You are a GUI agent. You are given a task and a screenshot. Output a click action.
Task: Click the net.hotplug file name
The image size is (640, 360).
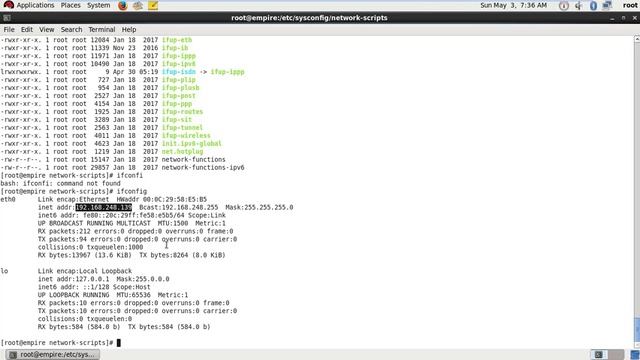[x=182, y=151]
